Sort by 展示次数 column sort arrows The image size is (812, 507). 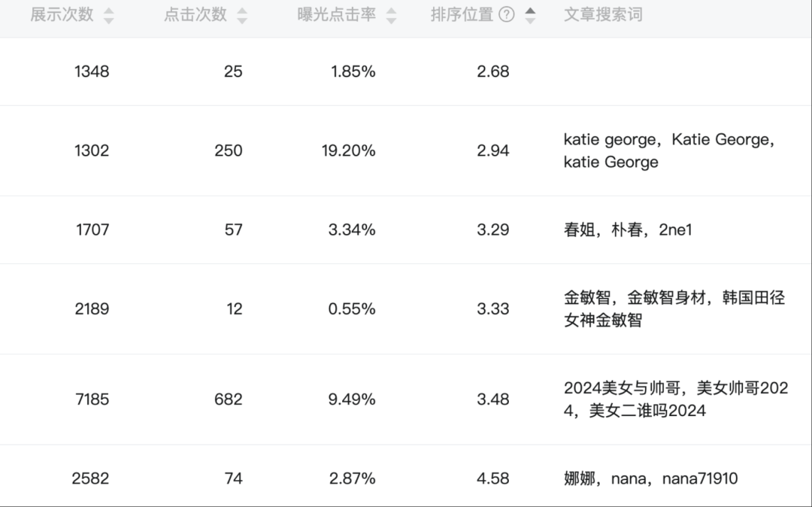(109, 16)
